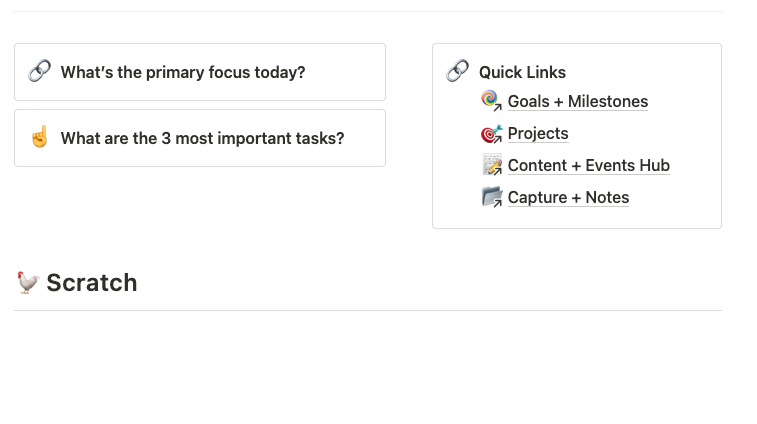
Task: Click blank space between tasks callout and Scratch
Action: tap(200, 215)
